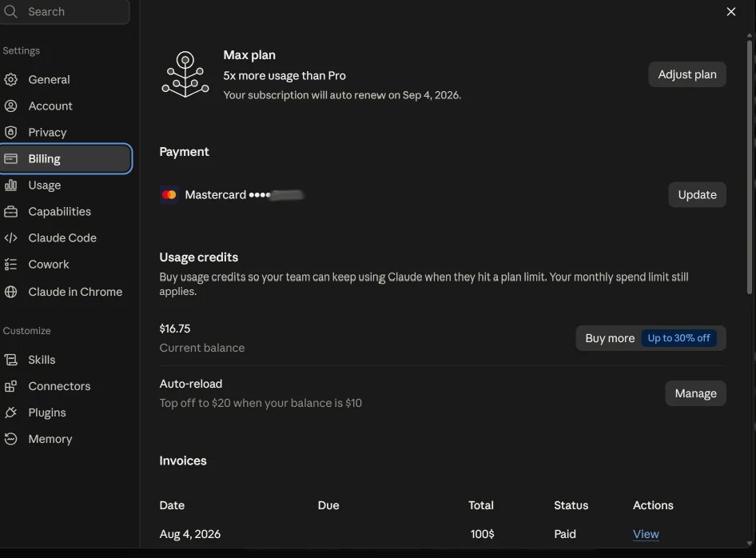This screenshot has width=756, height=558.
Task: Click the $16.75 balance amount
Action: (x=175, y=329)
